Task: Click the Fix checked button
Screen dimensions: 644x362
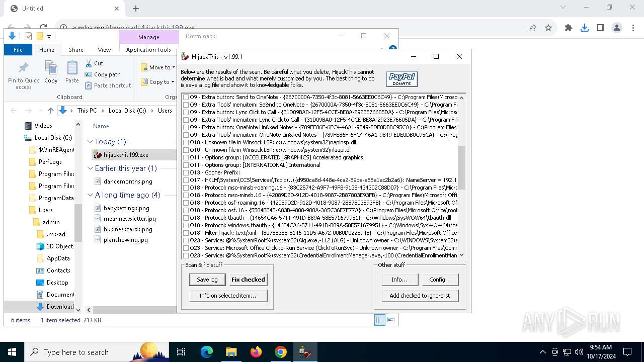Action: [x=248, y=280]
